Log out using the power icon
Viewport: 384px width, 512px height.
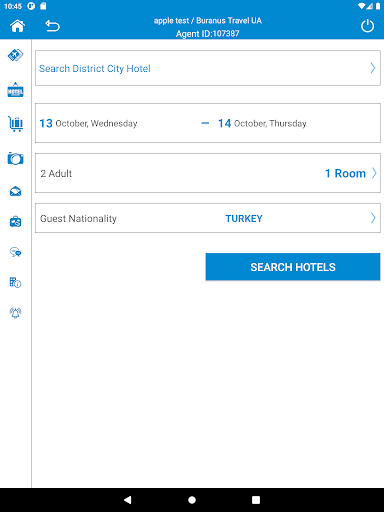click(x=367, y=26)
